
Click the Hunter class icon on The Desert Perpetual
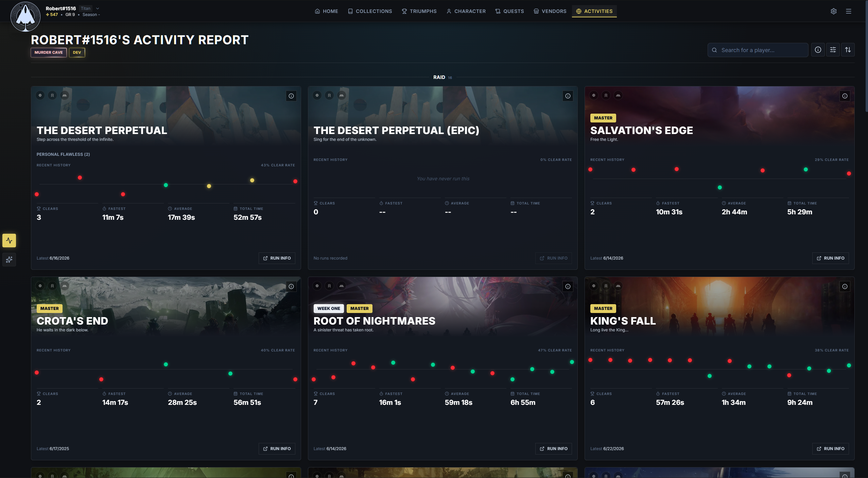(52, 95)
